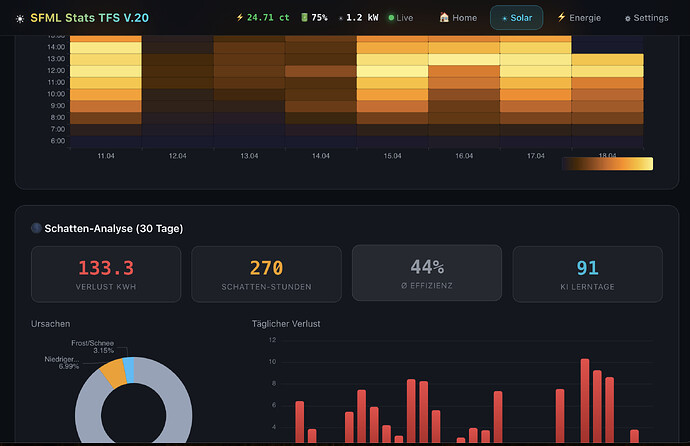Image resolution: width=690 pixels, height=446 pixels.
Task: Select the 270 Schatten-Stunden card
Action: click(266, 274)
